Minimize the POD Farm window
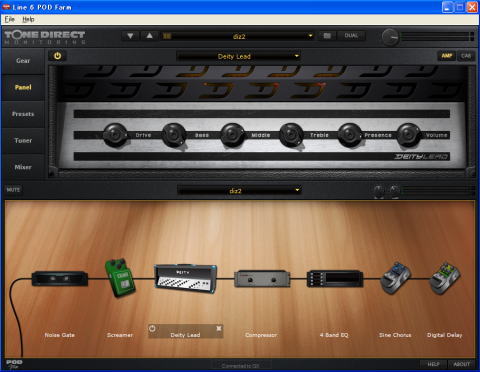 (x=448, y=7)
